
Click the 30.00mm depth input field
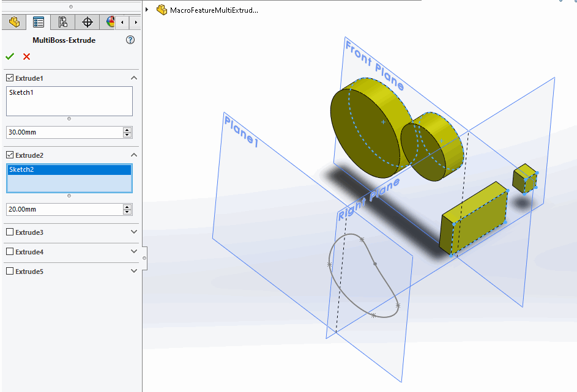[64, 132]
